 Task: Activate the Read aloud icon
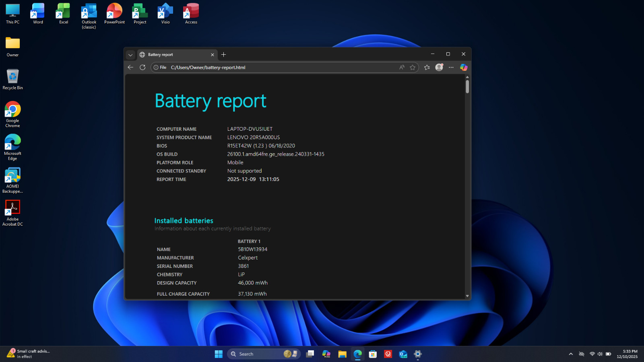click(x=402, y=67)
